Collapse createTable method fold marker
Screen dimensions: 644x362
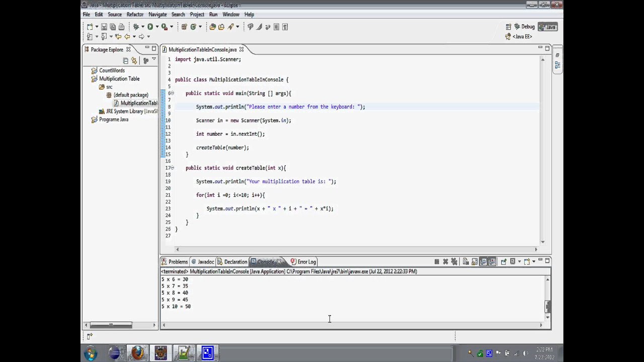click(x=172, y=167)
